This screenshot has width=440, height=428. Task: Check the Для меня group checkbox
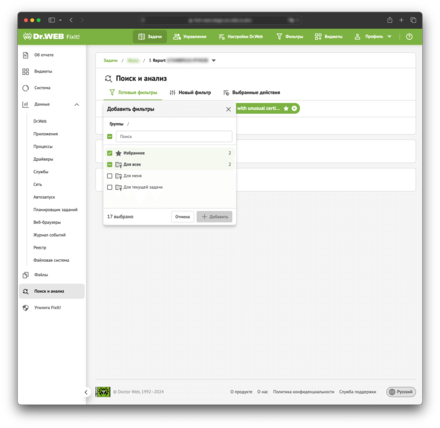[x=110, y=176]
